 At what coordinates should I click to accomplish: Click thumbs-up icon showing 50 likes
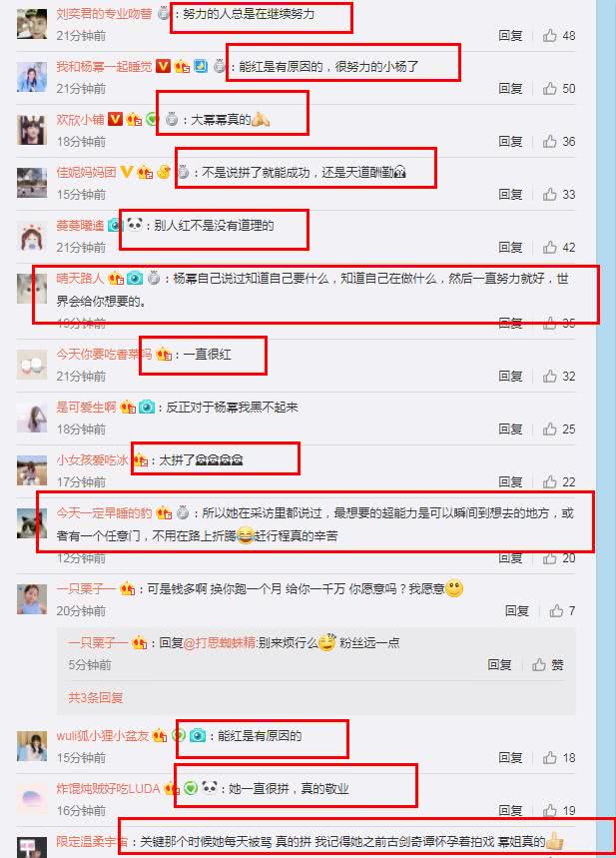point(550,89)
